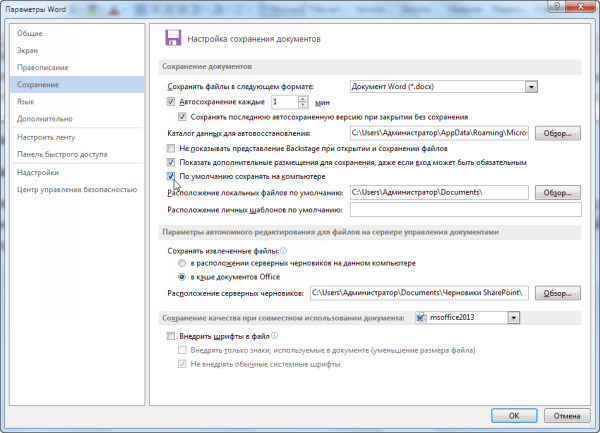Click info icon beside "Внедрить шрифты в файл"
600x433 pixels.
(274, 337)
